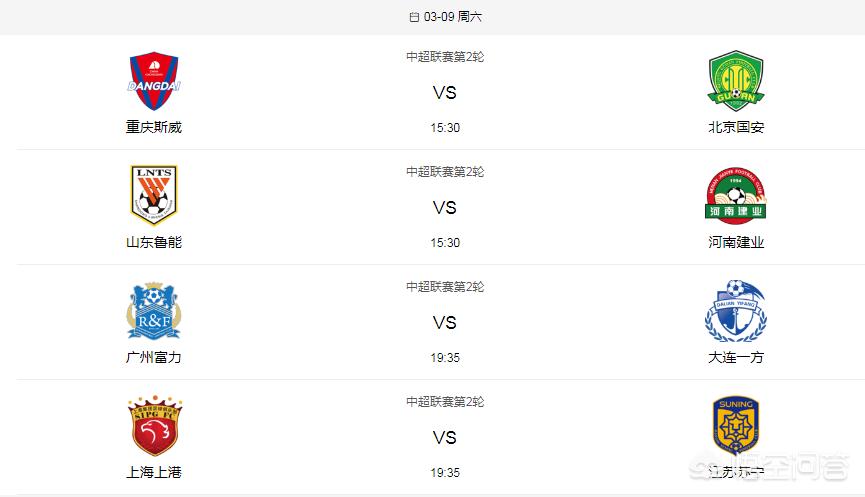Click VS in Shandong versus Henan row
The image size is (865, 497).
tap(445, 208)
